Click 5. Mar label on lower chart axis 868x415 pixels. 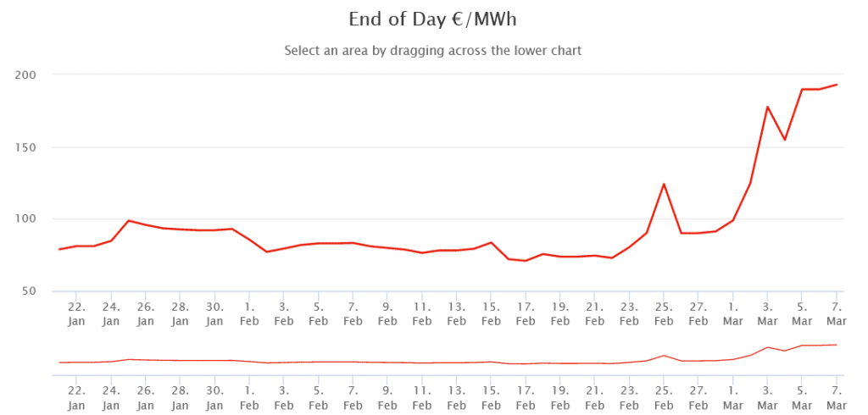802,398
